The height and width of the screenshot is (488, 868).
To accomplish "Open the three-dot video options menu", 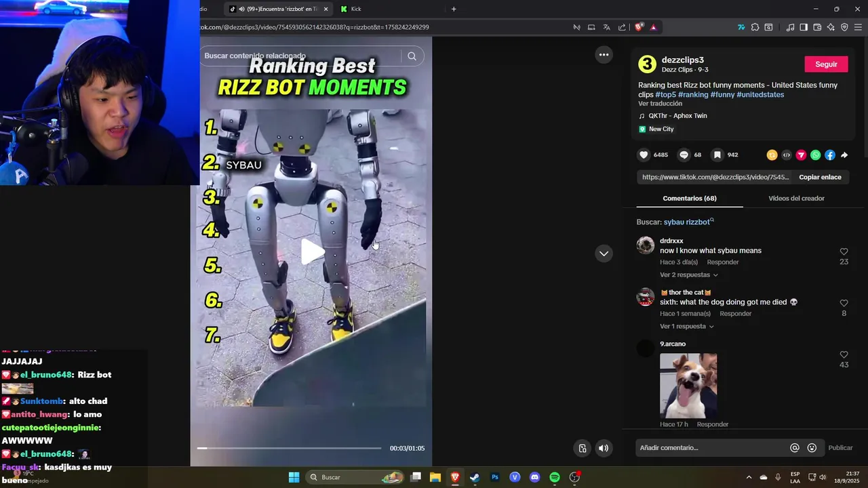I will tap(604, 55).
